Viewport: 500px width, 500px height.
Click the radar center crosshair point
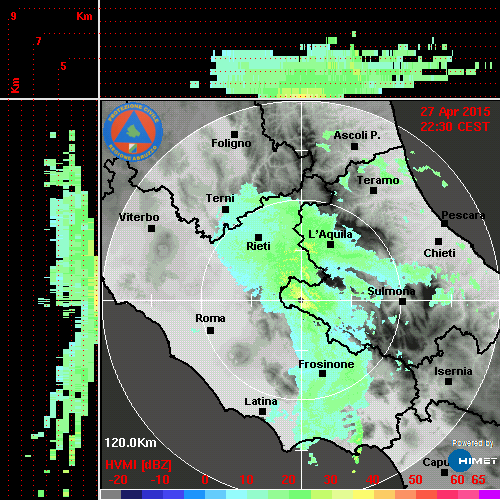301,300
